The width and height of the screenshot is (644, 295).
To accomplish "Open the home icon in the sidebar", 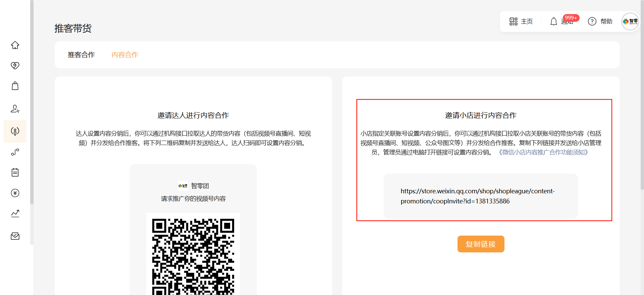I will (15, 45).
